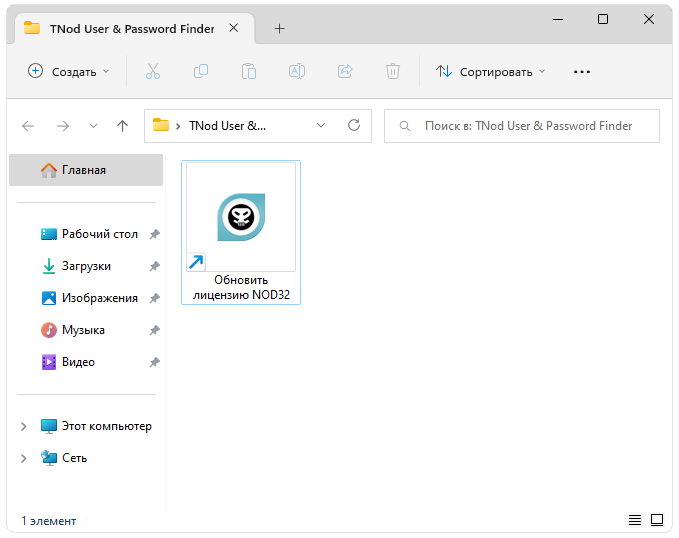Go up one folder level
The height and width of the screenshot is (538, 679).
(x=122, y=126)
